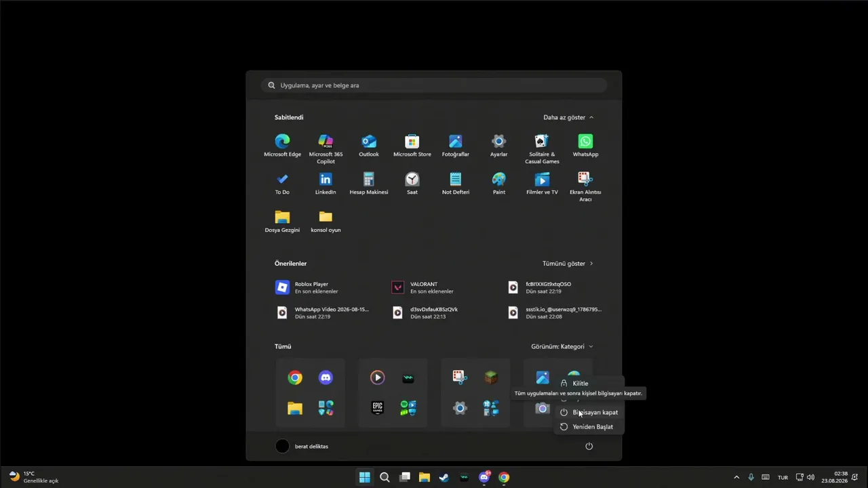
Task: Open Task View on the taskbar
Action: click(x=405, y=477)
